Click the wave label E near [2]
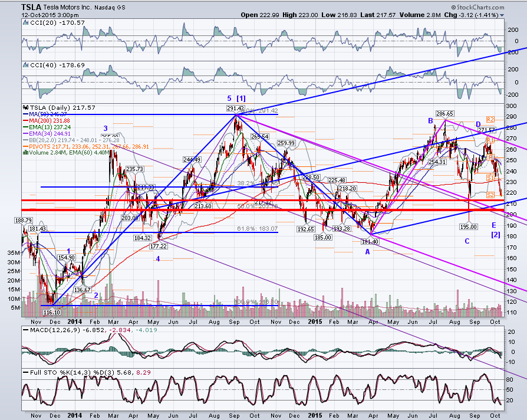 [x=494, y=225]
